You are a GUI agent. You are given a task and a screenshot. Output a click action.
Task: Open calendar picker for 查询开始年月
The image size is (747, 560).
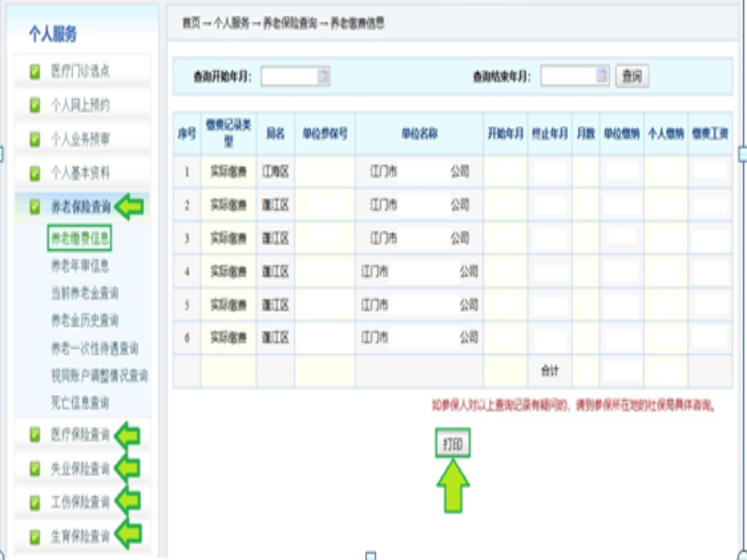pyautogui.click(x=323, y=77)
